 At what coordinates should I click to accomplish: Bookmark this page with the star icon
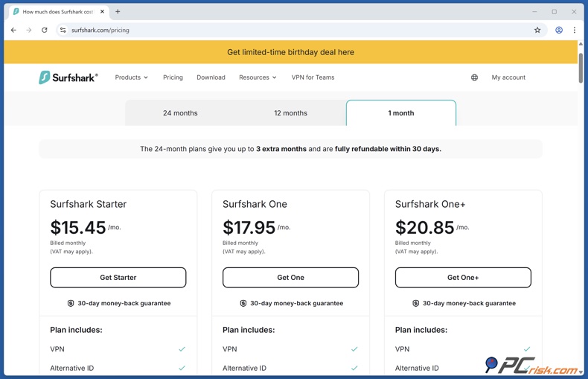click(537, 31)
